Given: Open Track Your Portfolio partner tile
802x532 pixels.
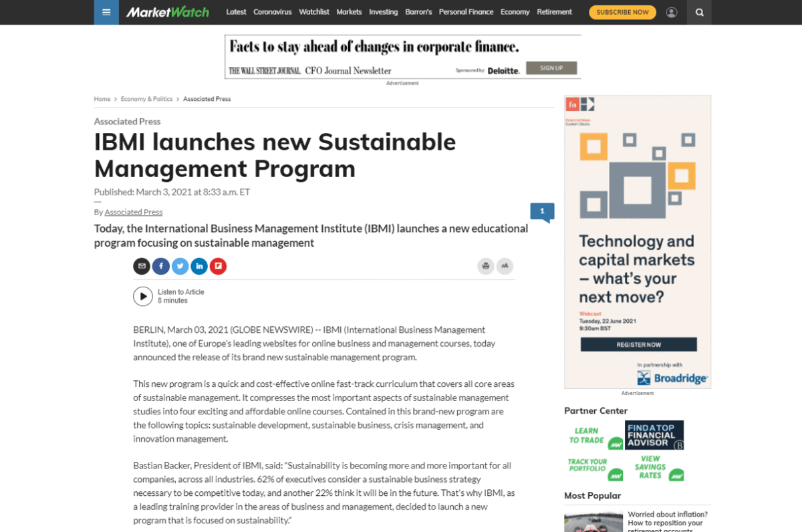Looking at the screenshot, I should tap(594, 467).
